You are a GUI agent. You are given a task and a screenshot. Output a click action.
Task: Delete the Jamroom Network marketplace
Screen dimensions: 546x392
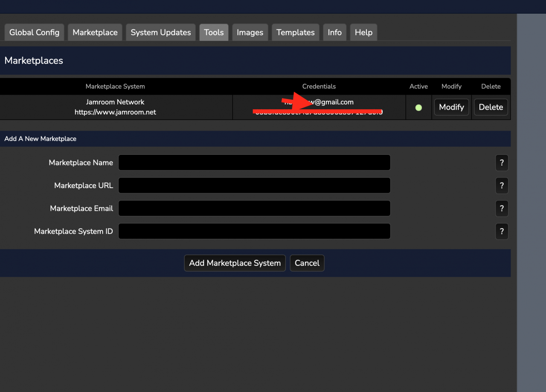click(x=491, y=107)
